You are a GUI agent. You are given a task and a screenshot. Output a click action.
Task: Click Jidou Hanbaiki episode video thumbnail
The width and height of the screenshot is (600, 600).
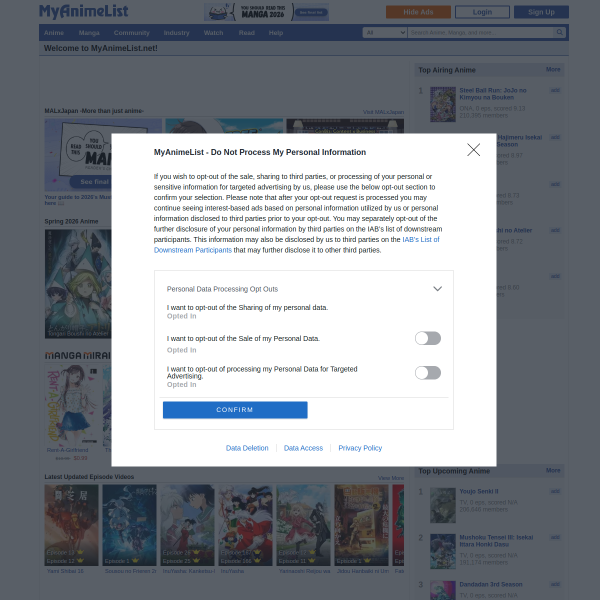pos(361,525)
